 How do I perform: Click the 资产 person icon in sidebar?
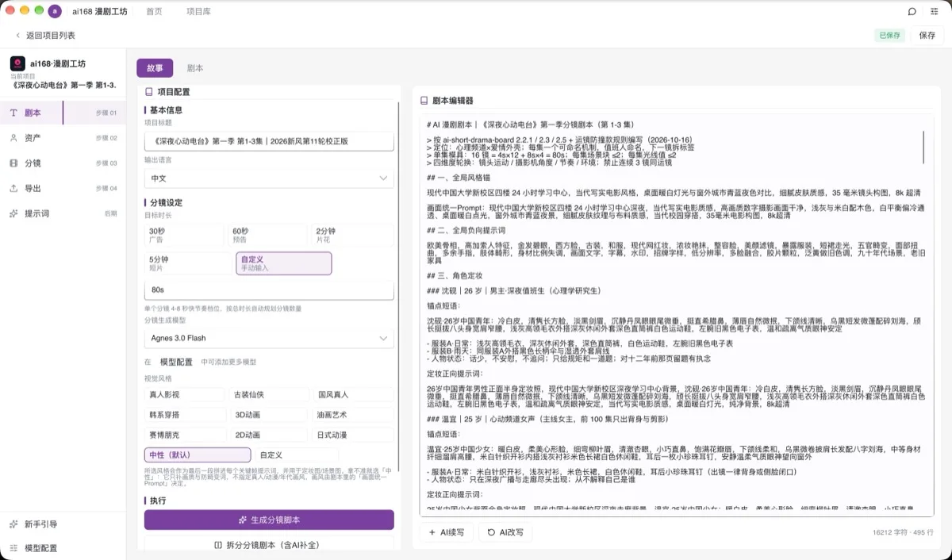[x=13, y=138]
